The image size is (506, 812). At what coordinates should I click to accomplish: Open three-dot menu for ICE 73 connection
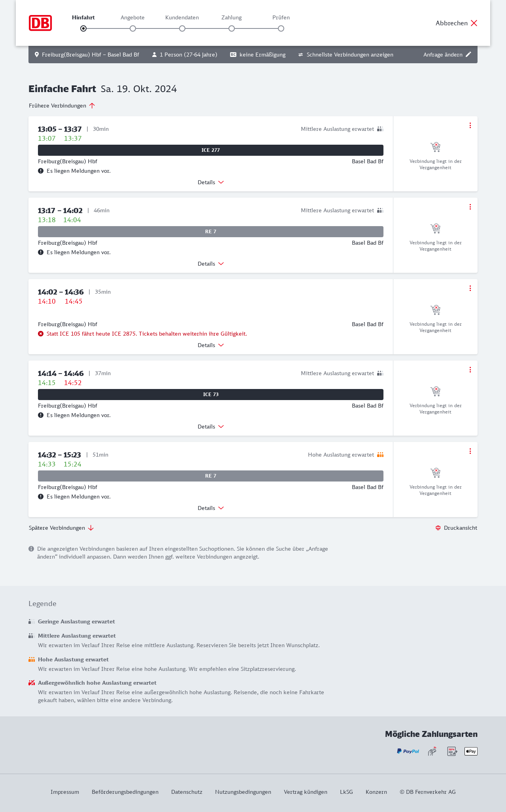pyautogui.click(x=470, y=370)
